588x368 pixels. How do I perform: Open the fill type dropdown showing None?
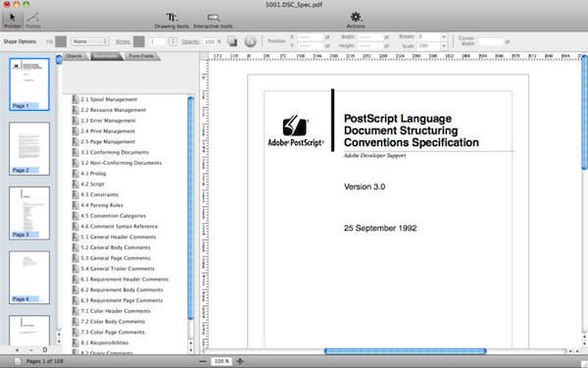tap(89, 41)
